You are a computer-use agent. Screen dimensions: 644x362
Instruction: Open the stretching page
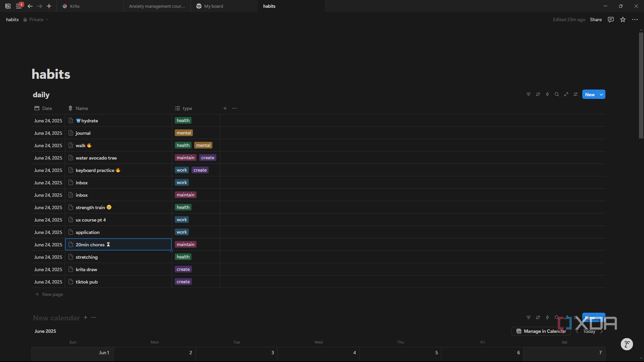pyautogui.click(x=87, y=257)
